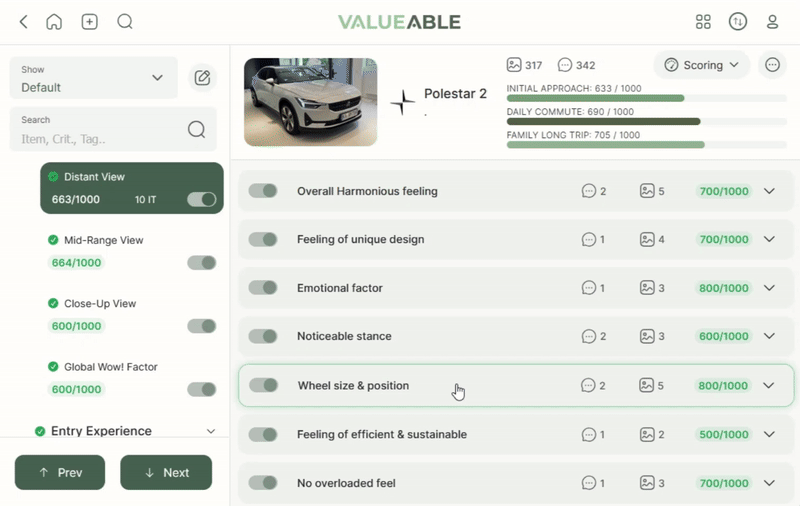The image size is (800, 506).
Task: Open the search icon in top bar
Action: [x=125, y=22]
